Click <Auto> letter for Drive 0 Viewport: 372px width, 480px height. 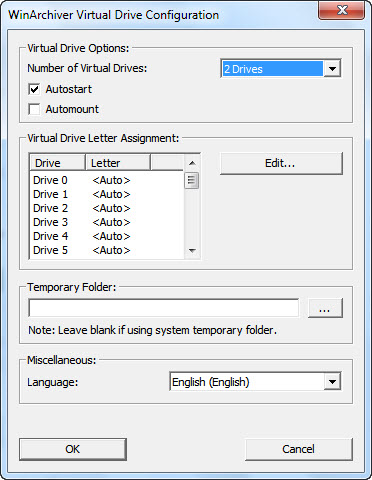pyautogui.click(x=111, y=180)
